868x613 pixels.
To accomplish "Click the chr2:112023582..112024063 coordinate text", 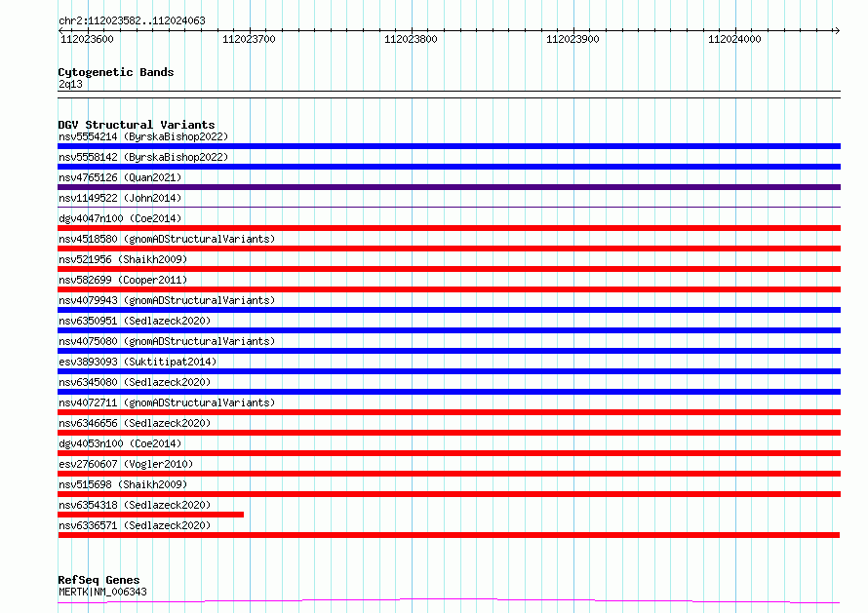I will coord(132,20).
